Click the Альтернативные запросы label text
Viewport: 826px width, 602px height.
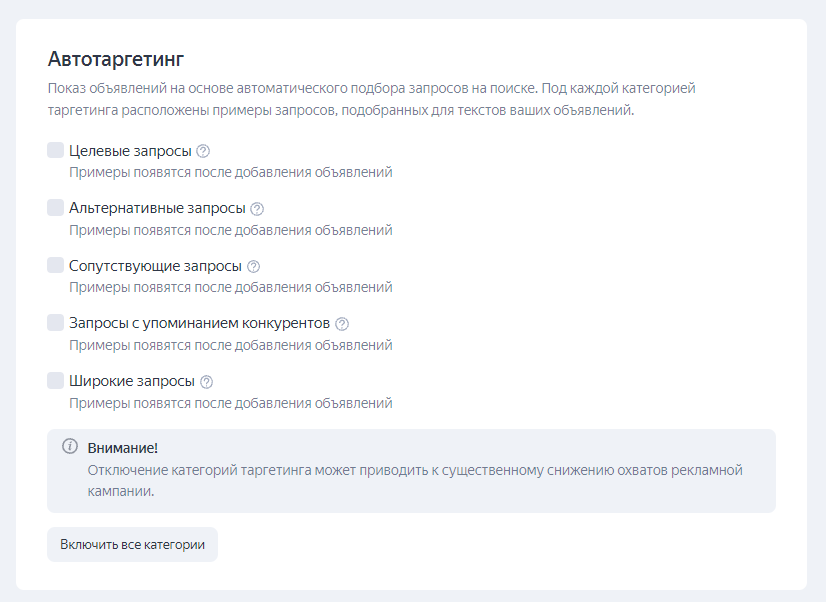coord(157,209)
